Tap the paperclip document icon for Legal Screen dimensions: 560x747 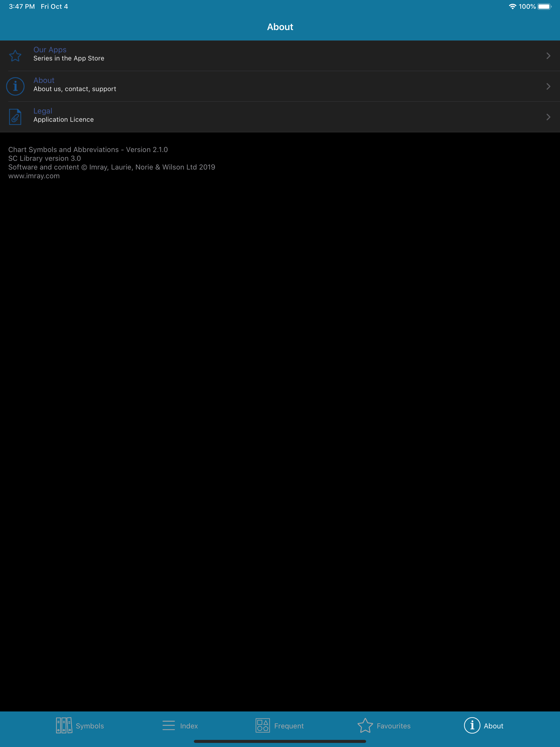coord(15,117)
